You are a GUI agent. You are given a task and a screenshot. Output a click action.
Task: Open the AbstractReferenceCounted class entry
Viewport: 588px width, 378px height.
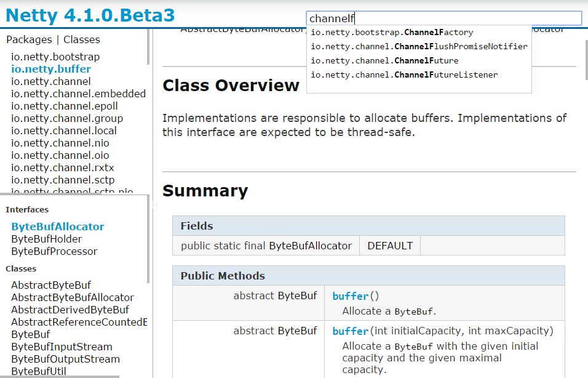click(x=79, y=322)
